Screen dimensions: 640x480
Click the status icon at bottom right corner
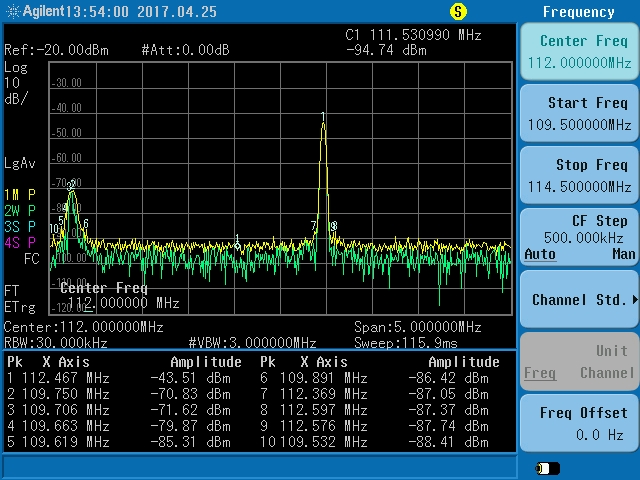pyautogui.click(x=548, y=468)
